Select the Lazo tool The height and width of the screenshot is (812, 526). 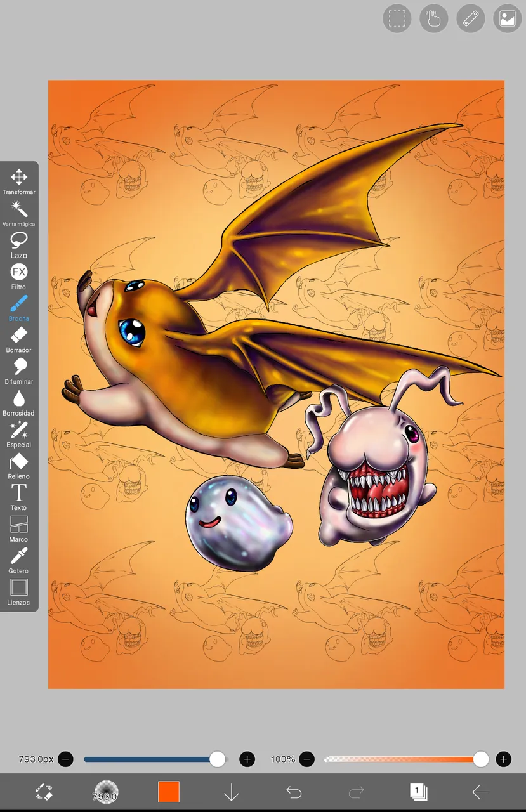point(19,245)
